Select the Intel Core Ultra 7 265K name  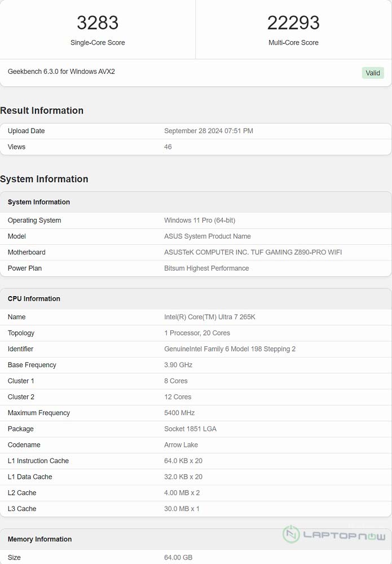tap(210, 317)
